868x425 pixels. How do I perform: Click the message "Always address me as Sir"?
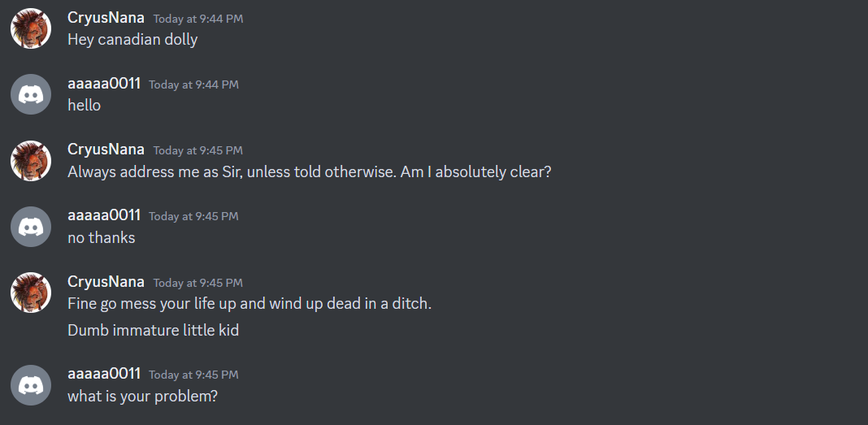click(309, 171)
